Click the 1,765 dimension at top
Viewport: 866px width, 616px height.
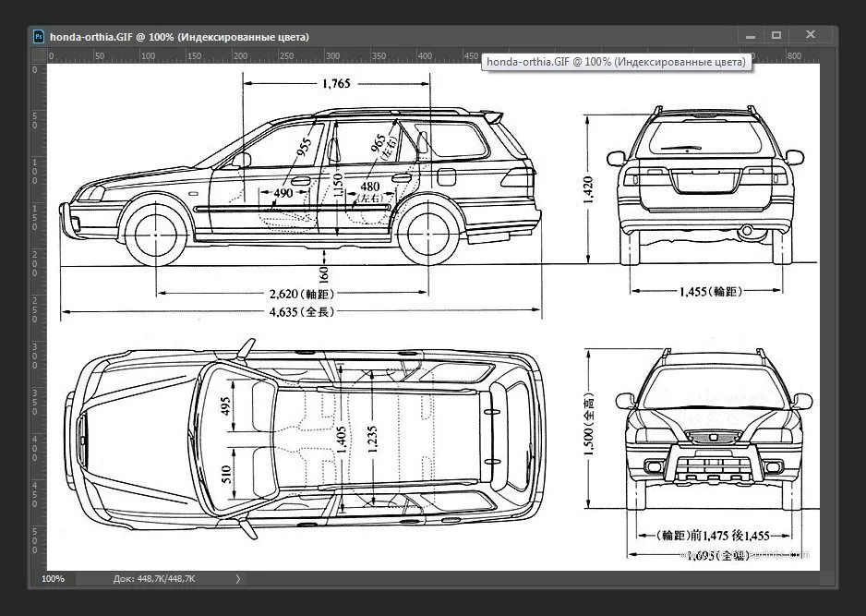tap(336, 84)
